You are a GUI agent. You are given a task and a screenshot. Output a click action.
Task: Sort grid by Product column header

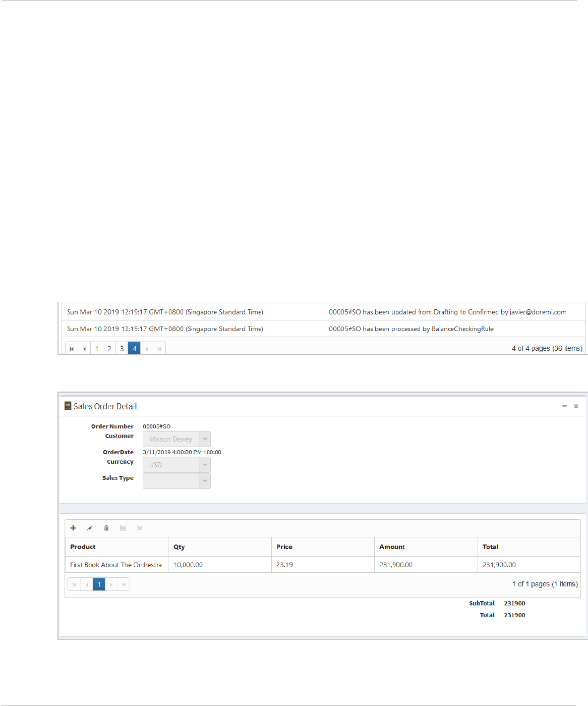coord(116,547)
